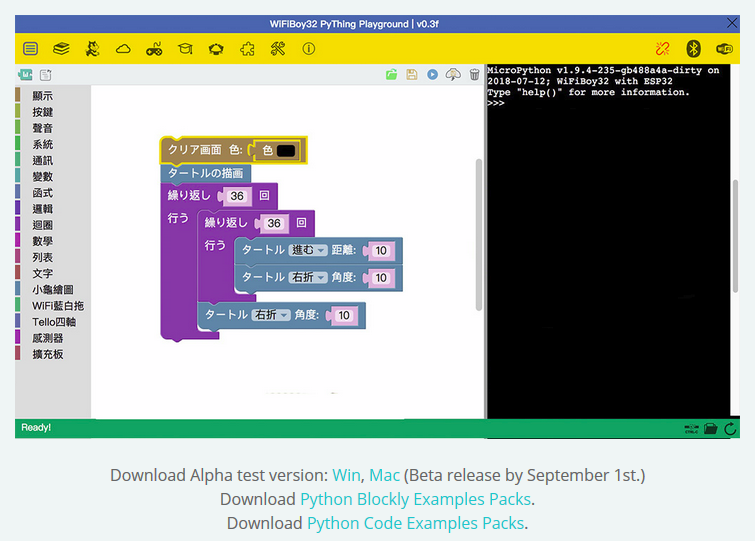The height and width of the screenshot is (541, 755).
Task: Select the 通訊 block category
Action: point(43,160)
